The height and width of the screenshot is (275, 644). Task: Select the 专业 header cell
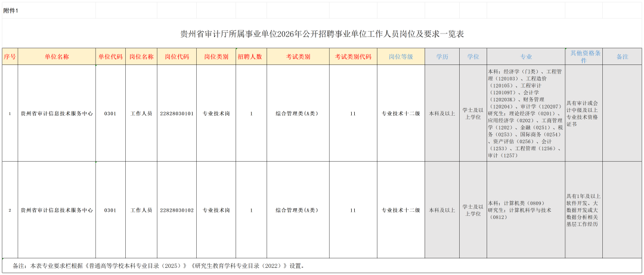point(526,57)
